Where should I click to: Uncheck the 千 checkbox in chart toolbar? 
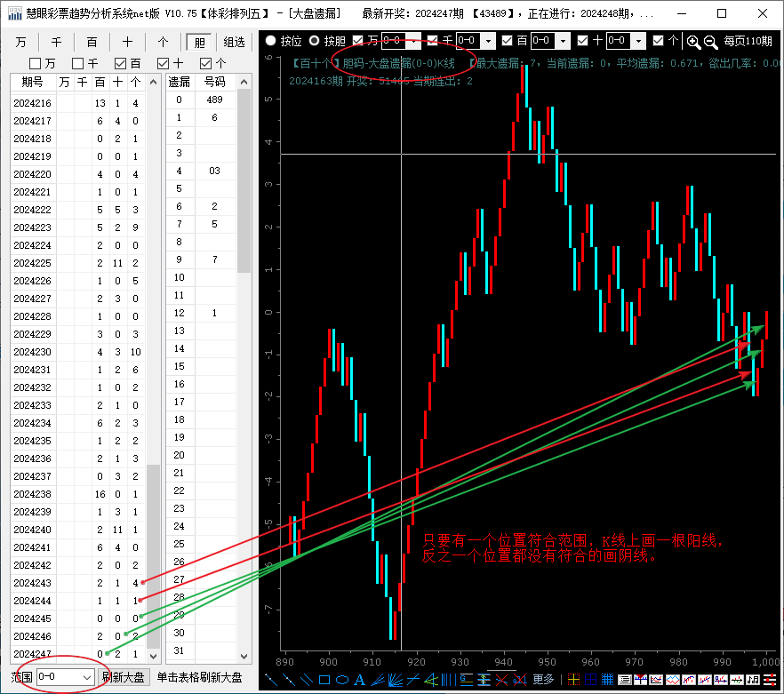[433, 41]
